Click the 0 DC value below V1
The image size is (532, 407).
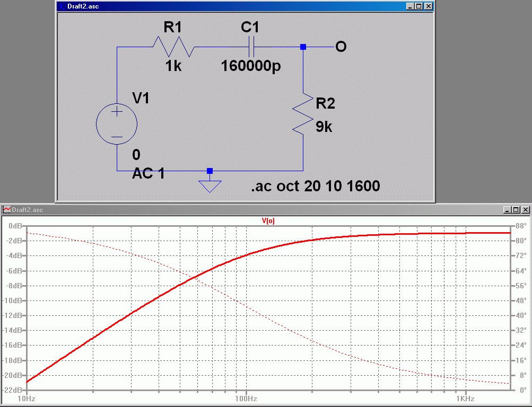click(x=136, y=155)
